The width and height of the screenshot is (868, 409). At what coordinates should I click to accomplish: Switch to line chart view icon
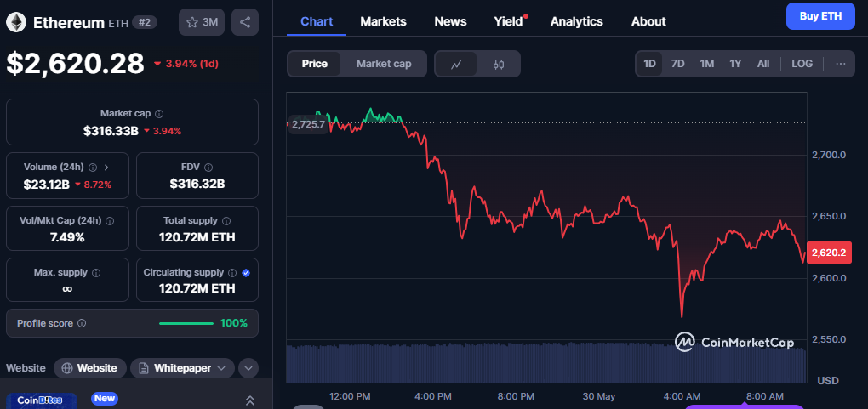[456, 65]
